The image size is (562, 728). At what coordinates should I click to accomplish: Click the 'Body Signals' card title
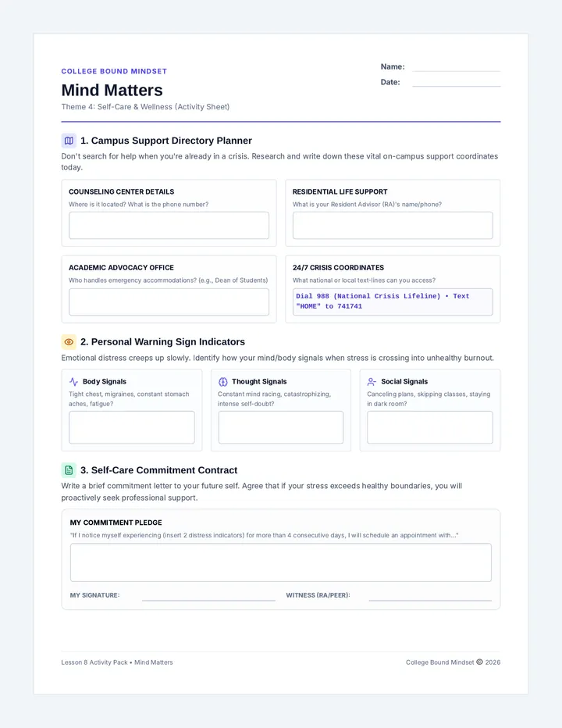point(105,382)
